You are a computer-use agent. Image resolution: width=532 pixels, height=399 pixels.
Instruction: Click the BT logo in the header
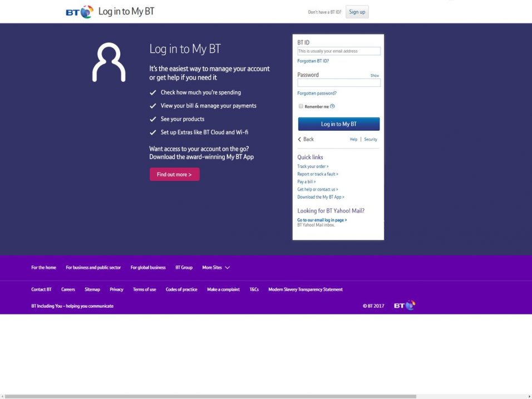coord(80,12)
